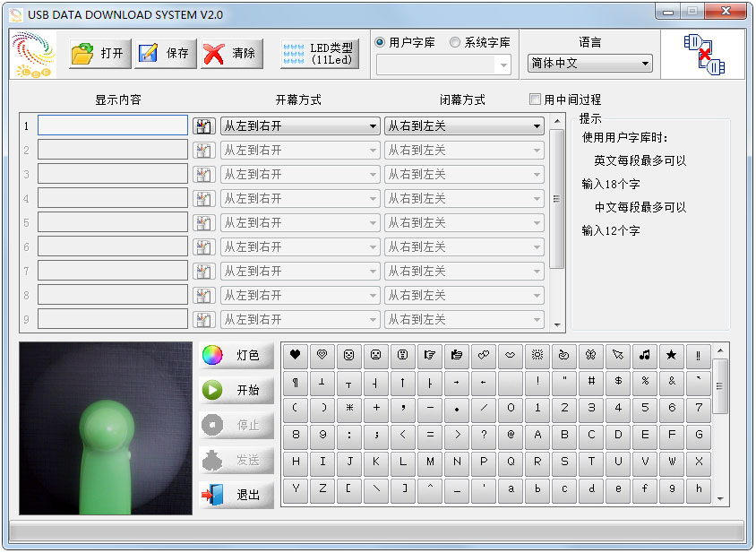The height and width of the screenshot is (553, 756).
Task: Open the 语言 dropdown showing 简体中文
Action: [589, 64]
